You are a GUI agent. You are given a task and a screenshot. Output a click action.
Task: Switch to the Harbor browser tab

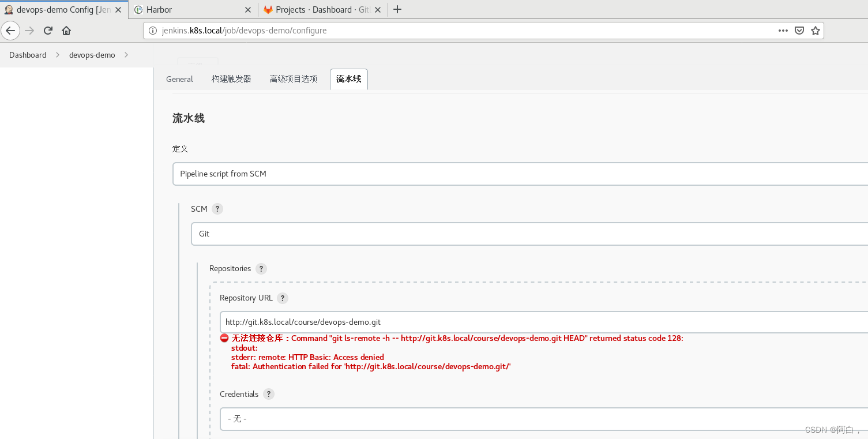tap(193, 10)
